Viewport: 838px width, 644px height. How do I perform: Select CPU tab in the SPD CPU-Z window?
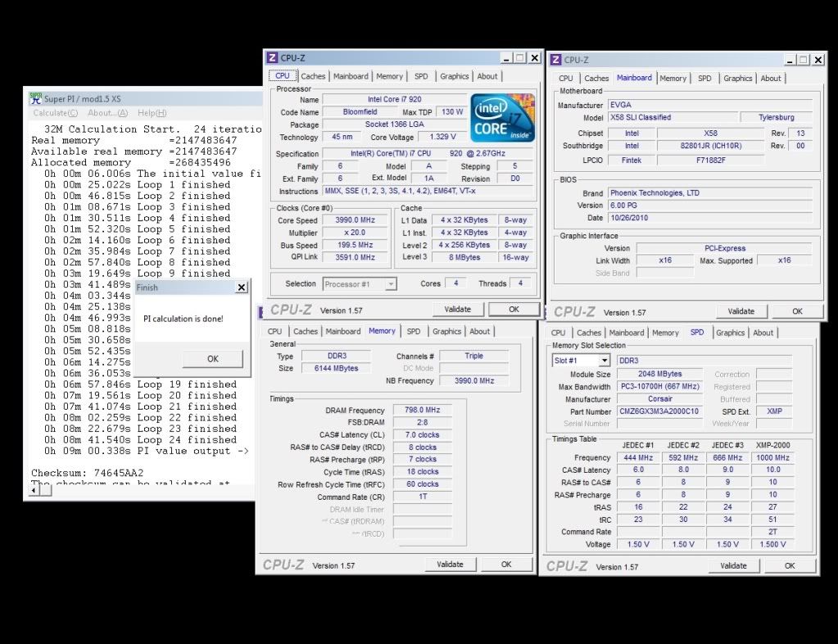558,333
